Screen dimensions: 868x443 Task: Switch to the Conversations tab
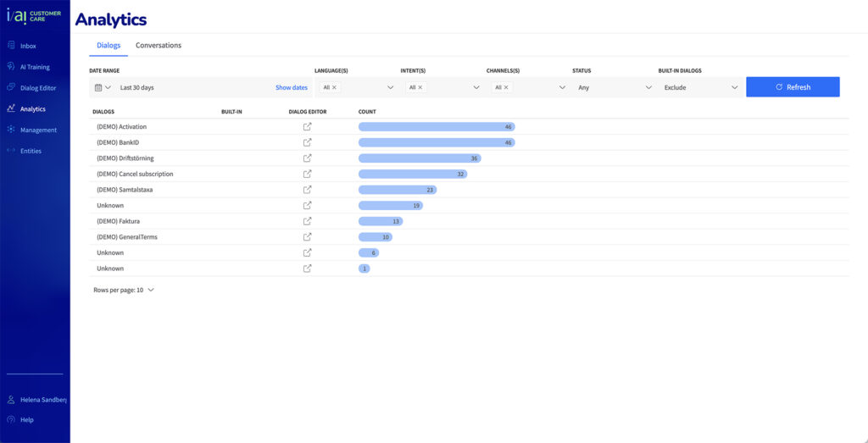point(159,45)
